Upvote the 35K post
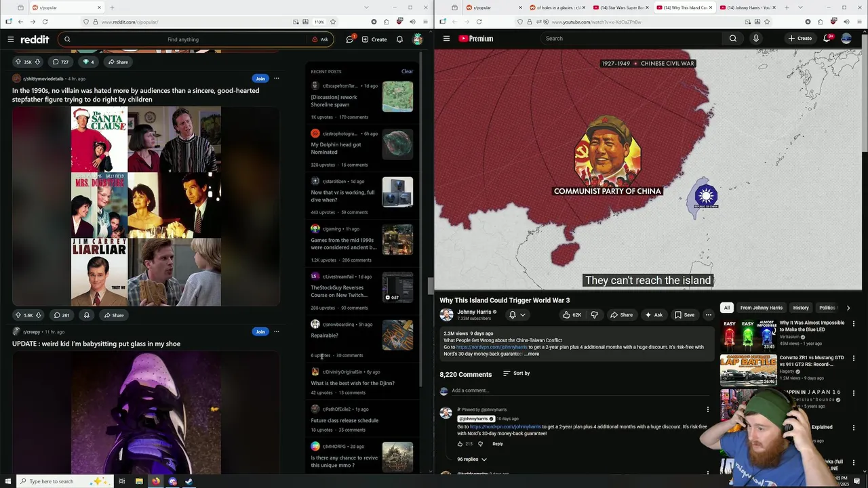 click(x=18, y=62)
